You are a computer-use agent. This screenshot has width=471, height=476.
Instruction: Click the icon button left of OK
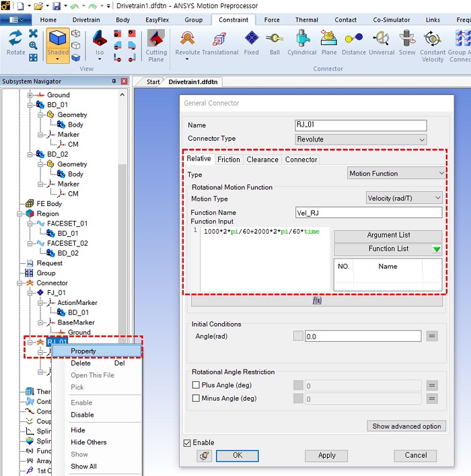[204, 456]
